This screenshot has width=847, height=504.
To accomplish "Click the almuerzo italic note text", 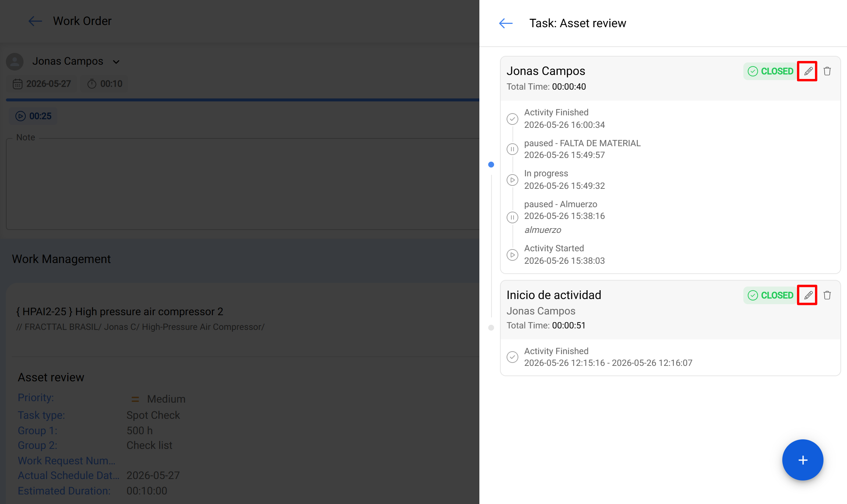I will (x=543, y=230).
